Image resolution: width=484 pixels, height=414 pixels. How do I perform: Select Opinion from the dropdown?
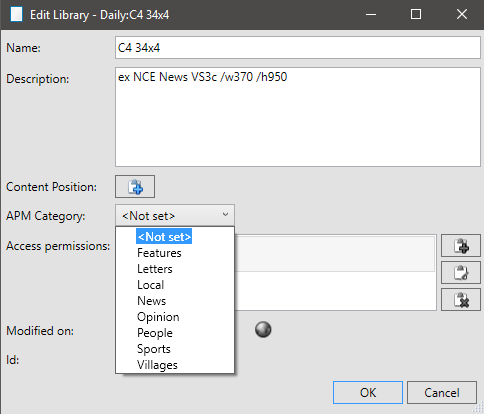click(x=158, y=317)
